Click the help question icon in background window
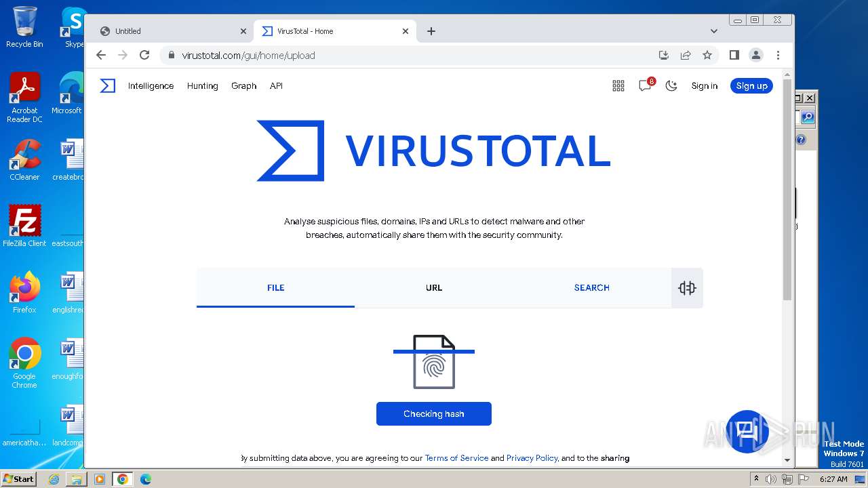Screen dimensions: 868x488 tap(801, 140)
